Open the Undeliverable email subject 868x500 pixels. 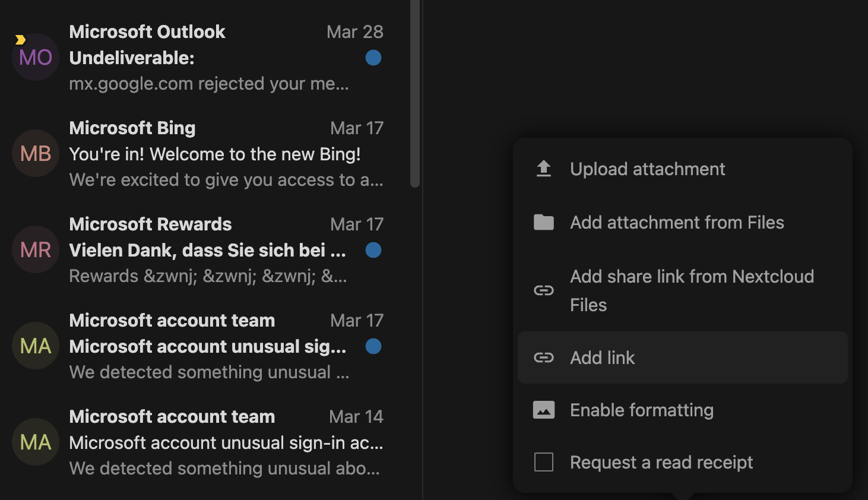point(132,58)
